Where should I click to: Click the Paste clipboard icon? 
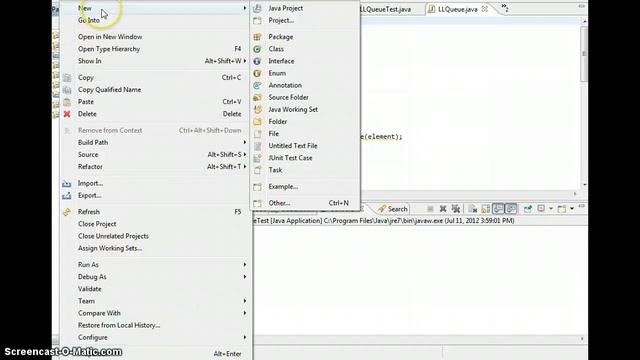coord(67,102)
